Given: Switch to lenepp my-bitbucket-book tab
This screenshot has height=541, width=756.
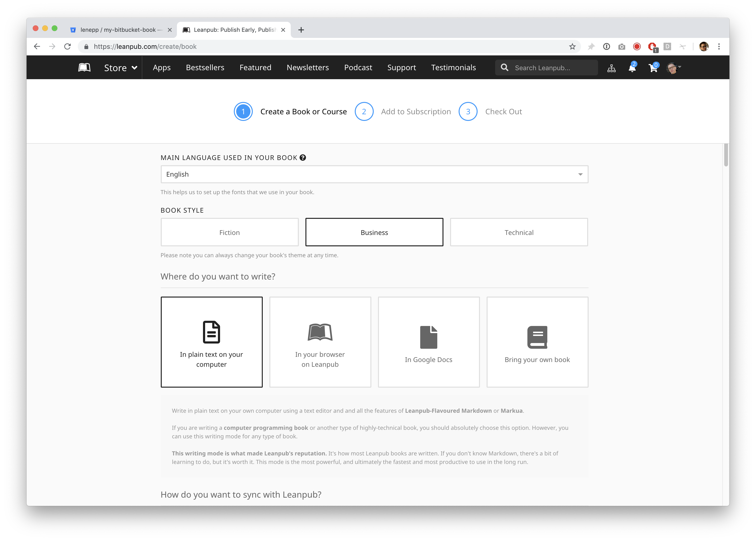Looking at the screenshot, I should pos(118,30).
